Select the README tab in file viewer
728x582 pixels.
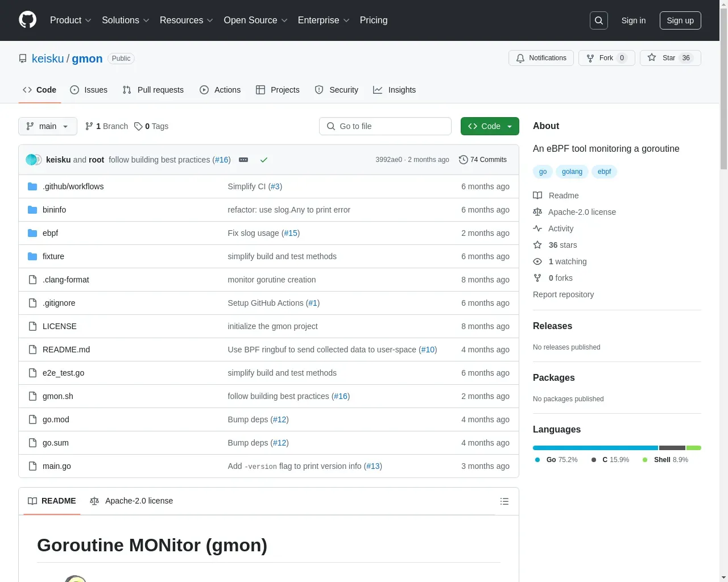click(x=52, y=501)
